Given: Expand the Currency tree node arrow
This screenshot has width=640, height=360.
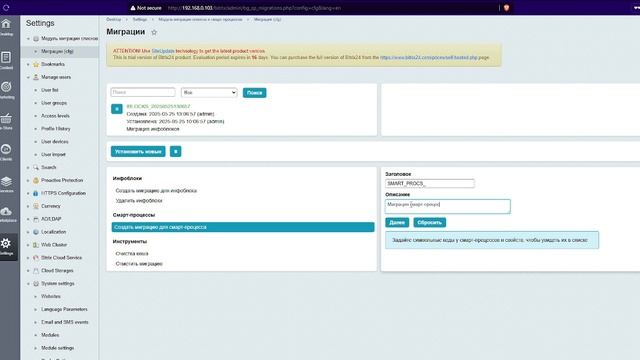Looking at the screenshot, I should 28,206.
